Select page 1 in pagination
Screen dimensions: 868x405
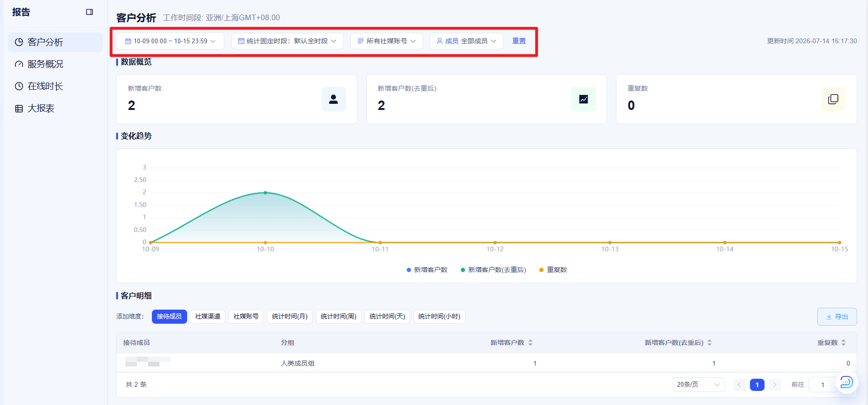[x=757, y=385]
